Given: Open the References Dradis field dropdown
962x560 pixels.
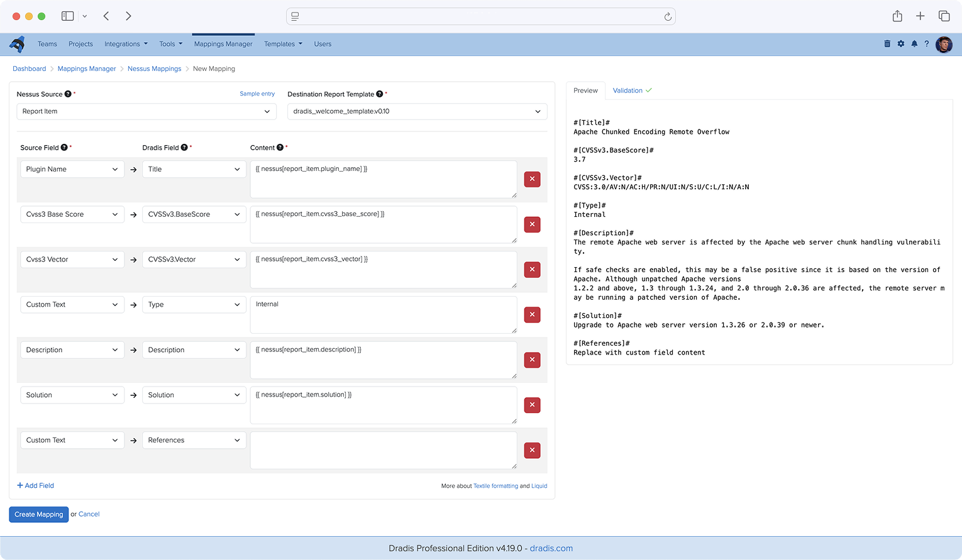Looking at the screenshot, I should click(194, 441).
